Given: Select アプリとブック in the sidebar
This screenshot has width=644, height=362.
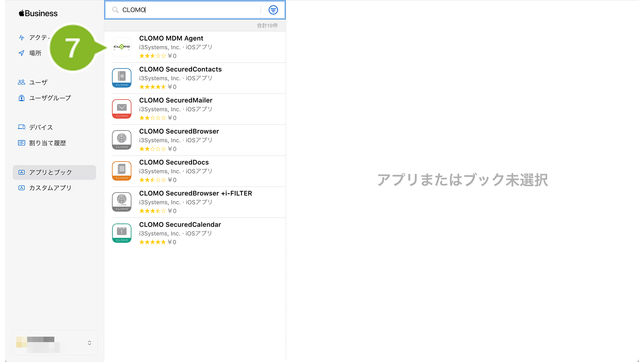Looking at the screenshot, I should coord(54,172).
